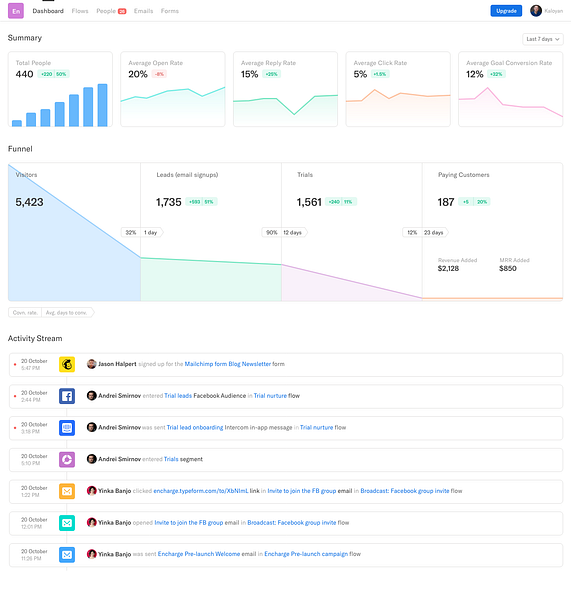Screen dimensions: 571x600
Task: Open Trial nurture flow link in Facebook row
Action: tap(270, 396)
